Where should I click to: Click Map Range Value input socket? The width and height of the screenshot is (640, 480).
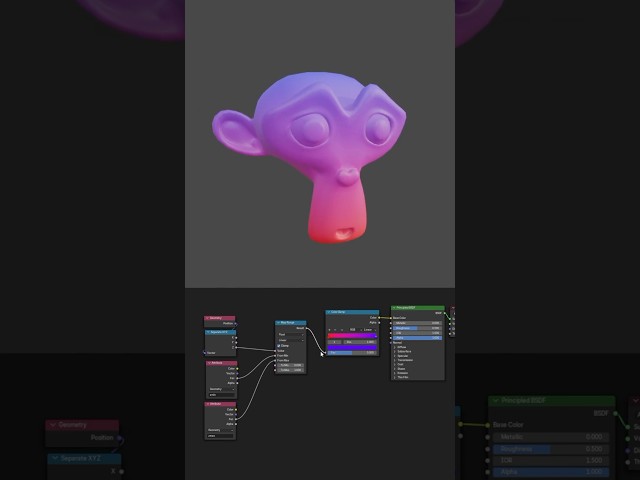tap(275, 351)
